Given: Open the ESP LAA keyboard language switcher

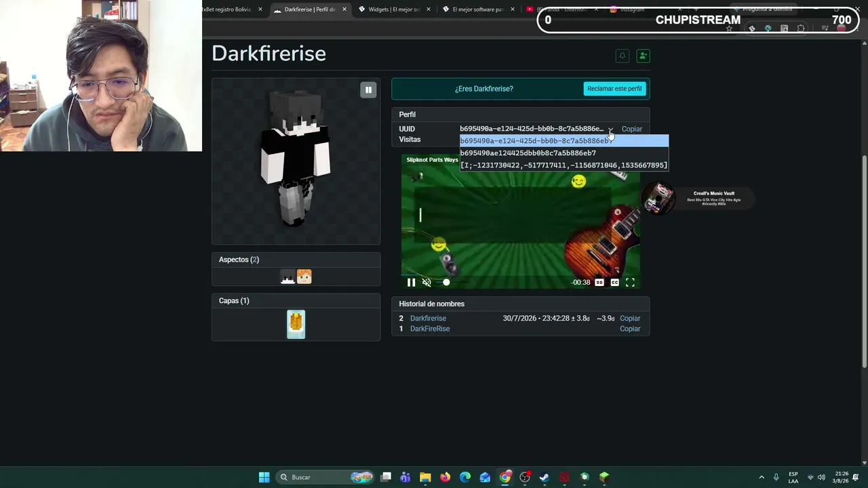Looking at the screenshot, I should tap(793, 477).
